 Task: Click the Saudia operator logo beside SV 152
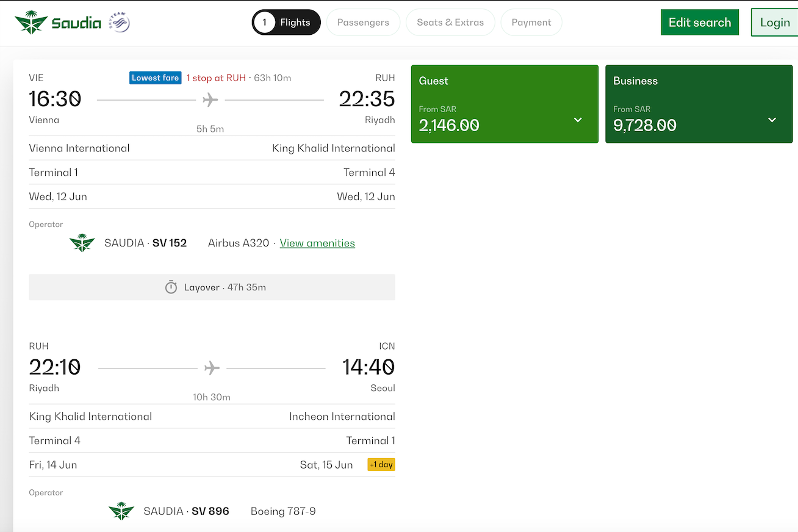(x=82, y=243)
